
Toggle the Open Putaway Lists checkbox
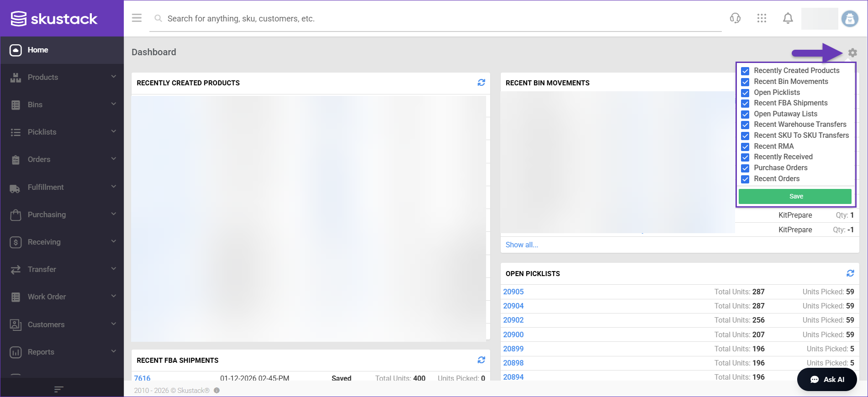745,114
